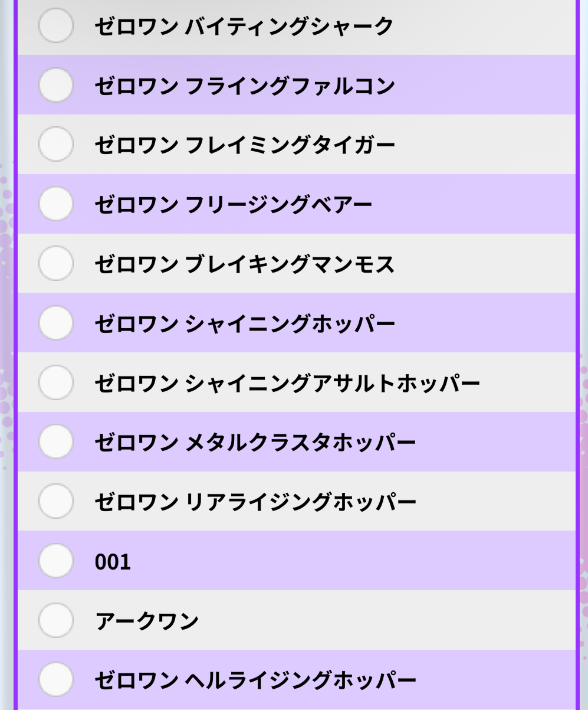The height and width of the screenshot is (710, 588).
Task: Select the ゼロワン メタルクラスタホッパー radio button
Action: (x=56, y=442)
